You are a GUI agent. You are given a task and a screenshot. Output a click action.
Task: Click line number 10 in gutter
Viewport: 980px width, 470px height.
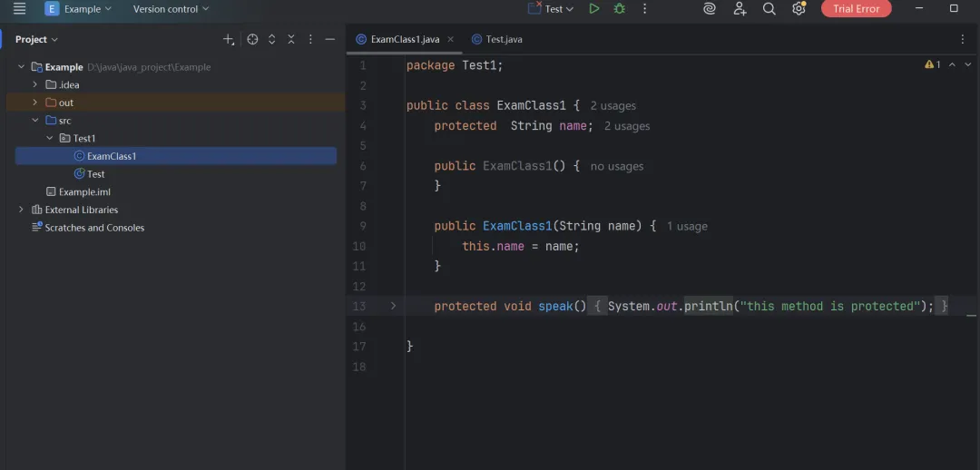point(358,246)
